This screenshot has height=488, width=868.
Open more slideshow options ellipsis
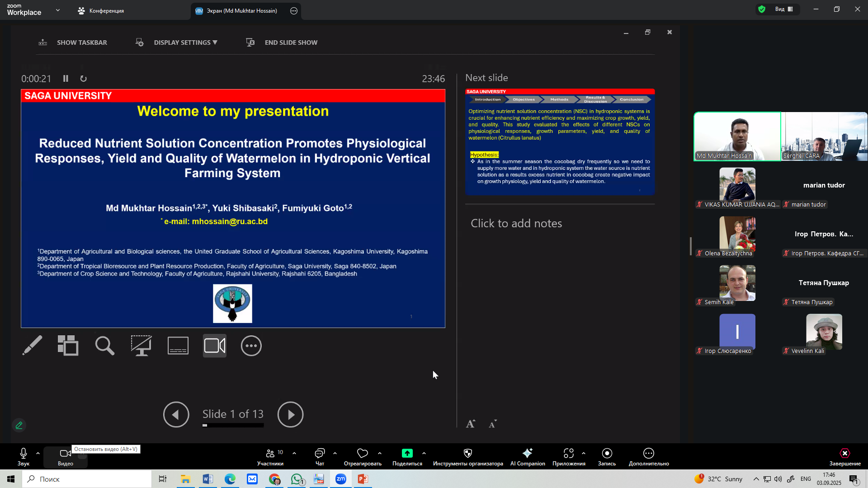[x=251, y=346]
